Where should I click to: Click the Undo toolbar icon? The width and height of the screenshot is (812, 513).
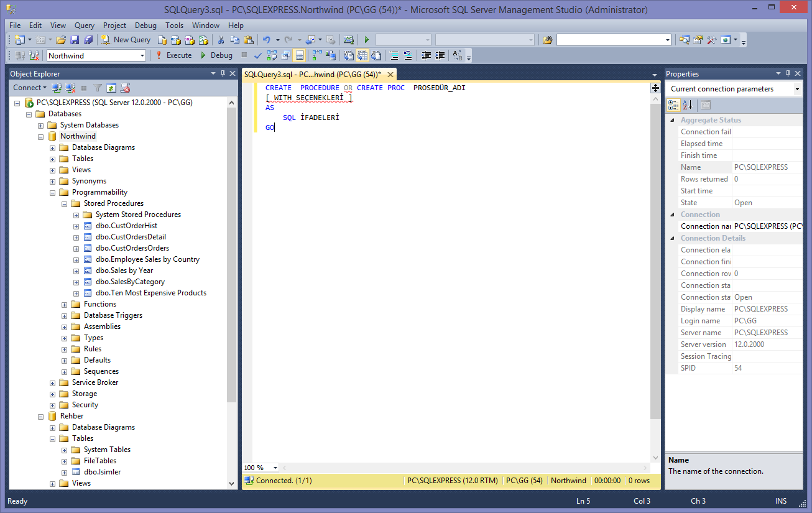tap(267, 40)
